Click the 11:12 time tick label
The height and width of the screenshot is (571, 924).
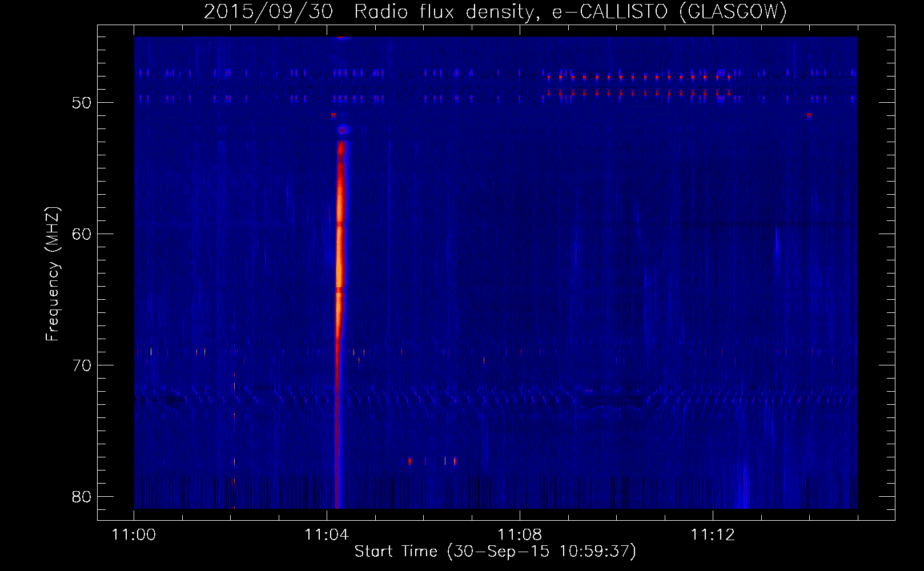(x=713, y=534)
